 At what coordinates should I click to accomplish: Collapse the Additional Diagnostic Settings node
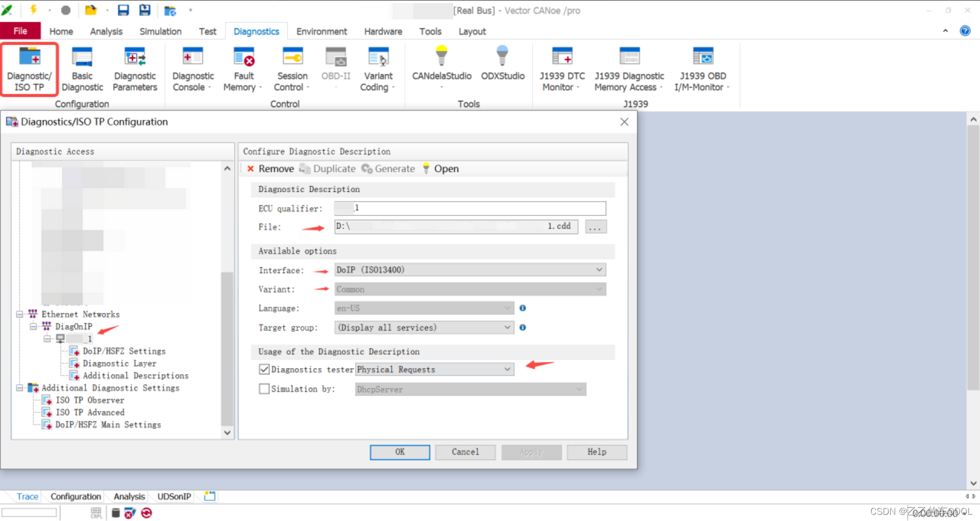(19, 388)
